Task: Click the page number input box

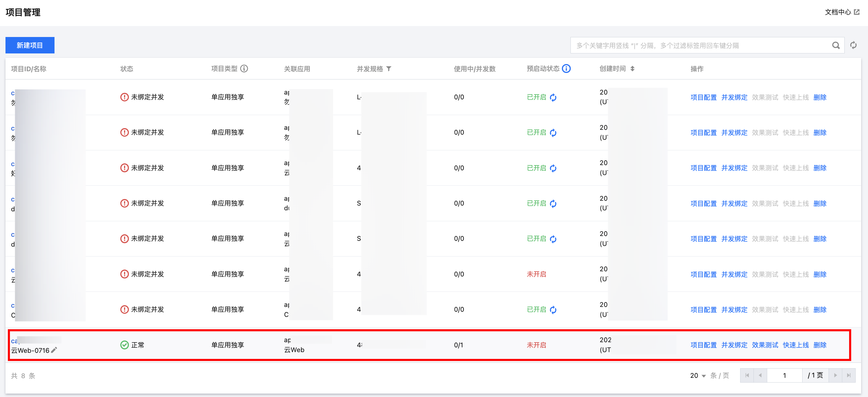Action: pyautogui.click(x=784, y=375)
